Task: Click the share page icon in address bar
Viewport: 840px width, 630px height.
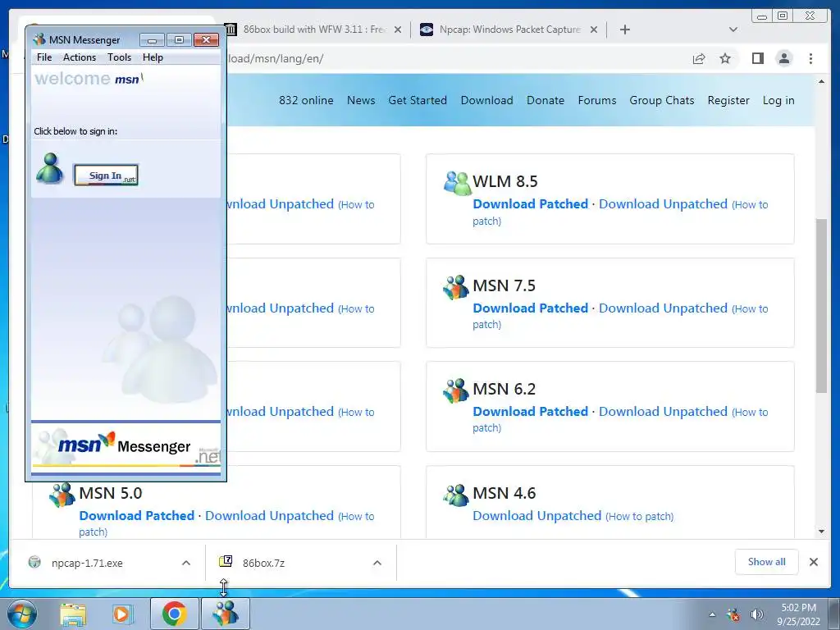Action: (699, 58)
